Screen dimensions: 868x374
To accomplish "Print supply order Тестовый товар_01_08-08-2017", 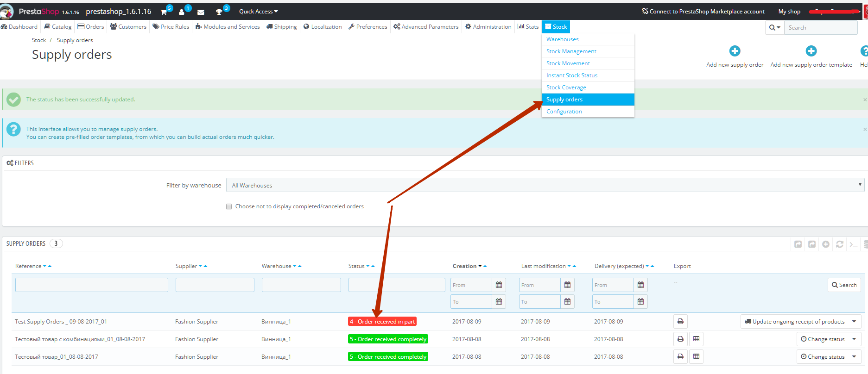I will coord(680,356).
